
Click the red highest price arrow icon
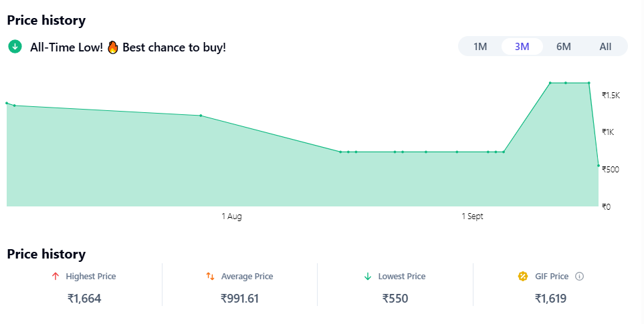tap(55, 277)
